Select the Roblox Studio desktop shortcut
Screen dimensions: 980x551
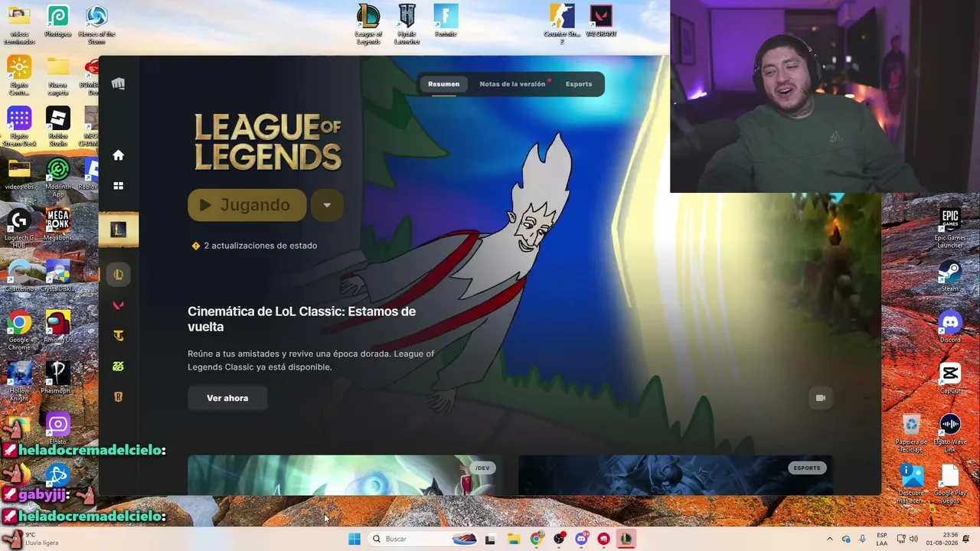click(x=57, y=126)
